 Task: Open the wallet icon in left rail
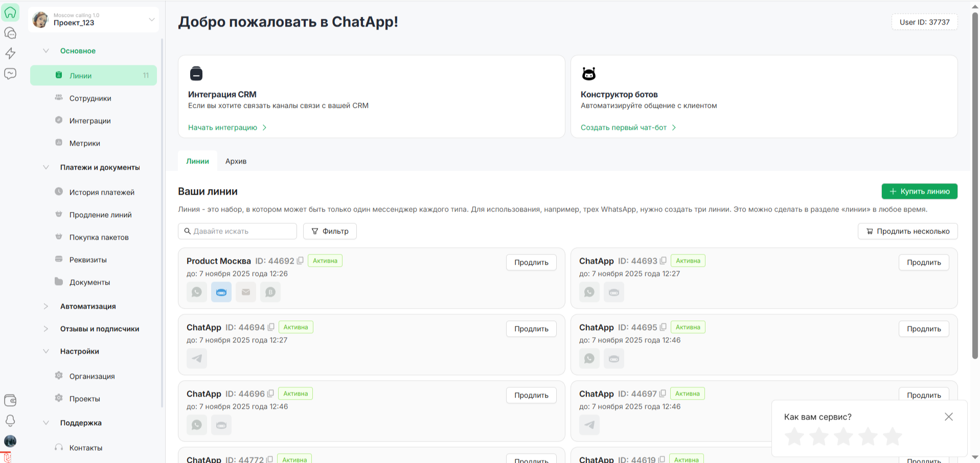pyautogui.click(x=10, y=400)
